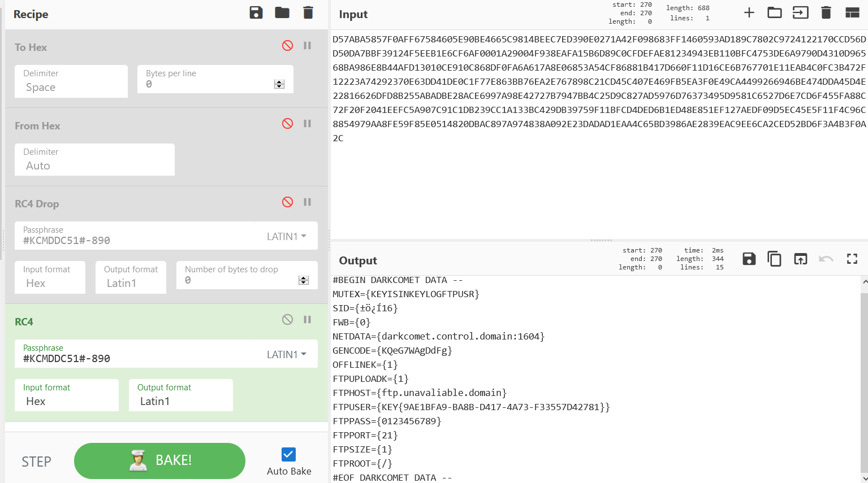868x483 pixels.
Task: Clear input and output trash icon
Action: [826, 12]
